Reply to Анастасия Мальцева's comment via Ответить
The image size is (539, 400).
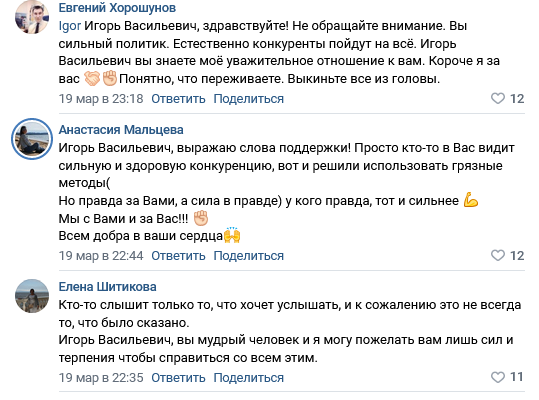click(178, 256)
